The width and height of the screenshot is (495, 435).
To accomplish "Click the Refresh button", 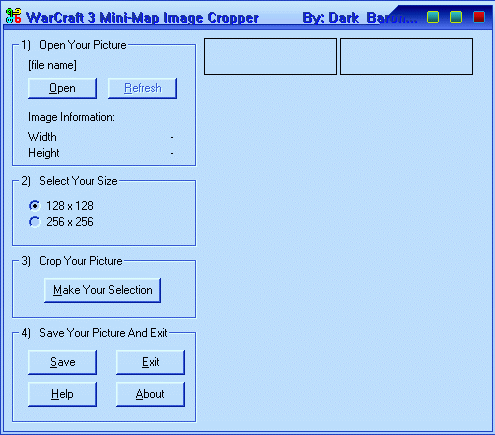I will click(x=142, y=88).
